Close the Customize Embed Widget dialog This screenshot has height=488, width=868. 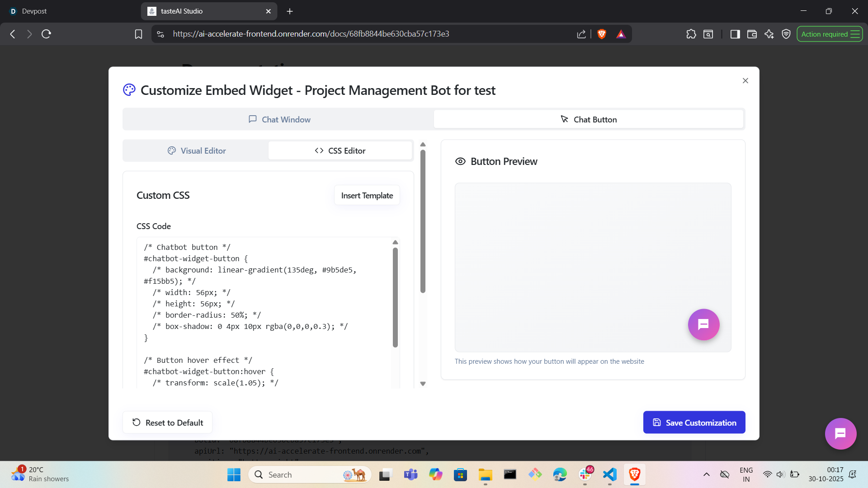coord(745,80)
